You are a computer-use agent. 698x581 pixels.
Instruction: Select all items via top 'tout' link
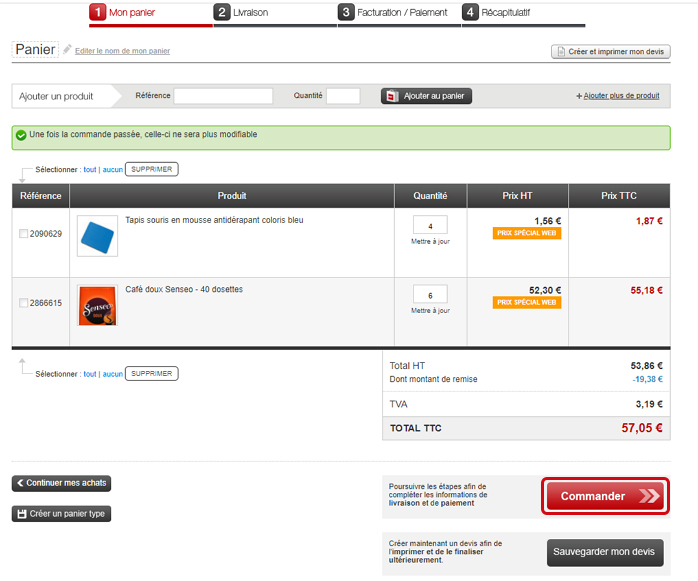[89, 169]
